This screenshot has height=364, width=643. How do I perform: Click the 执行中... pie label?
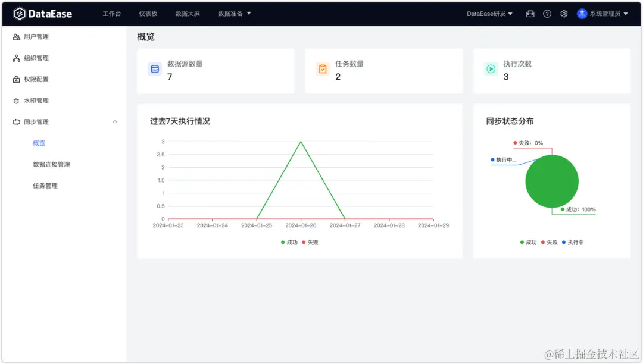[504, 160]
